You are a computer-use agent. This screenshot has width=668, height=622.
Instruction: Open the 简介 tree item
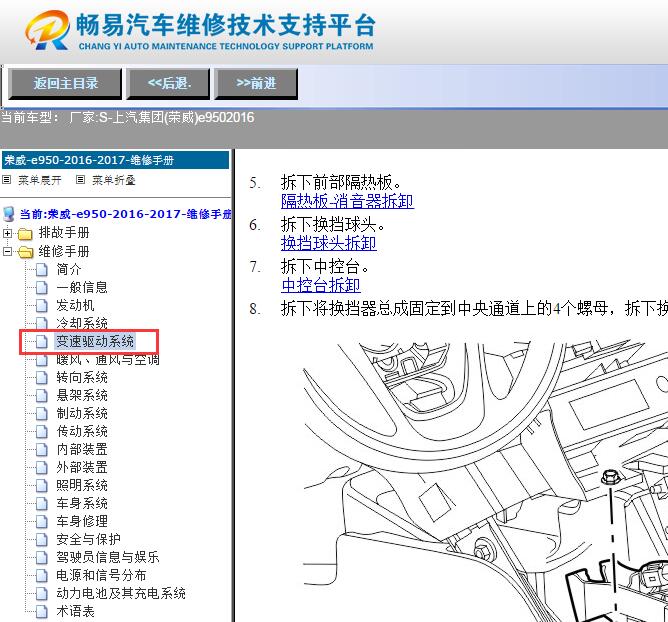tap(69, 269)
